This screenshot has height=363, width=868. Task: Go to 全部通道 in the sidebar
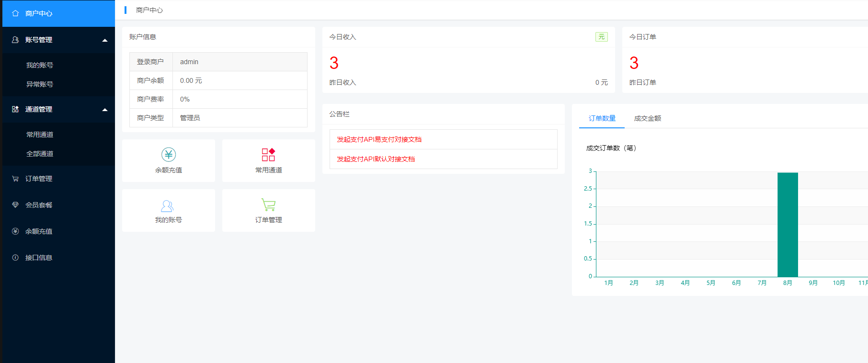tap(40, 154)
